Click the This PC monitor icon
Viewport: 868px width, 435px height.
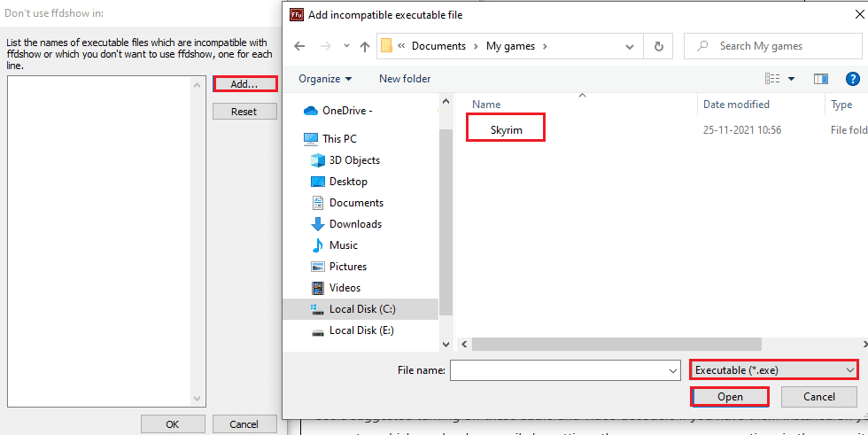tap(311, 139)
